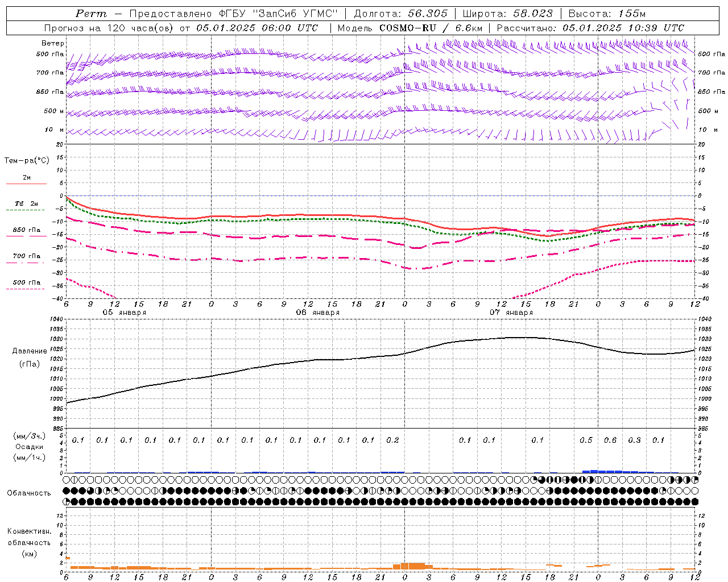Select the (мм/3ч.) unit label
The image size is (728, 582).
coord(28,436)
